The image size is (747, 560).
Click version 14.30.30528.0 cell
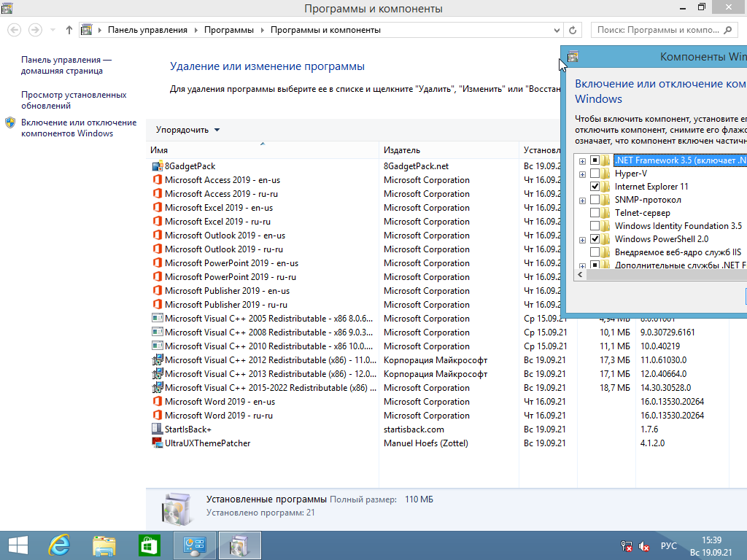pos(665,388)
